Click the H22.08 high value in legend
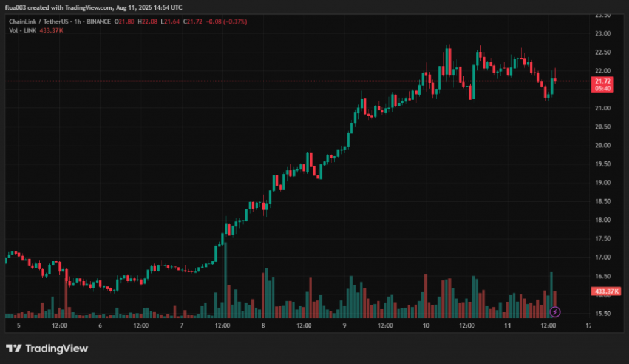Screen dimensions: 629x364 pos(148,22)
